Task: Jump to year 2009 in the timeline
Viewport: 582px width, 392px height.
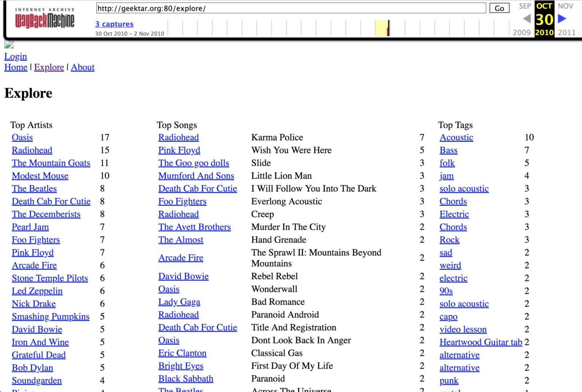Action: [x=522, y=32]
